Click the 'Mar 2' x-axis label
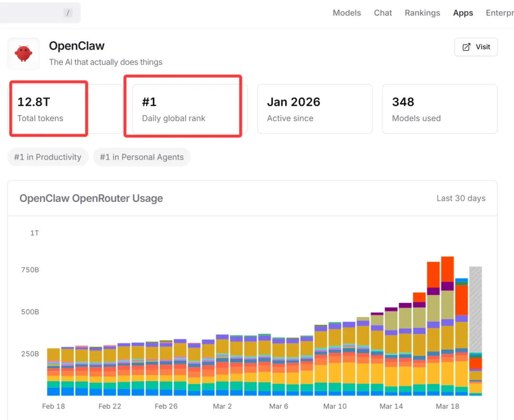Screen dimensions: 514x420 (222, 406)
